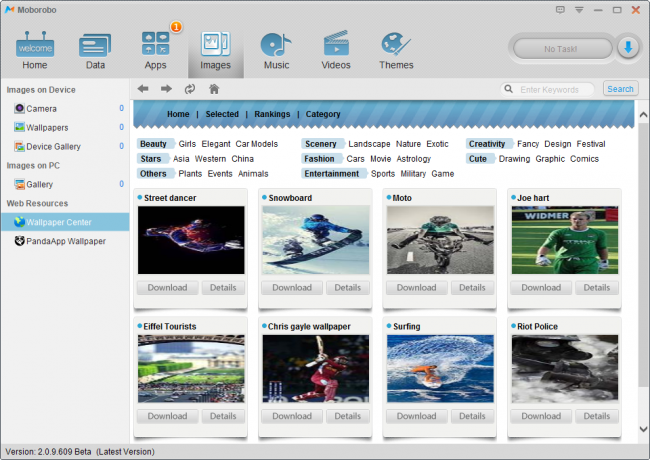
Task: Open the Street dancer wallpaper thumbnail
Action: 191,240
